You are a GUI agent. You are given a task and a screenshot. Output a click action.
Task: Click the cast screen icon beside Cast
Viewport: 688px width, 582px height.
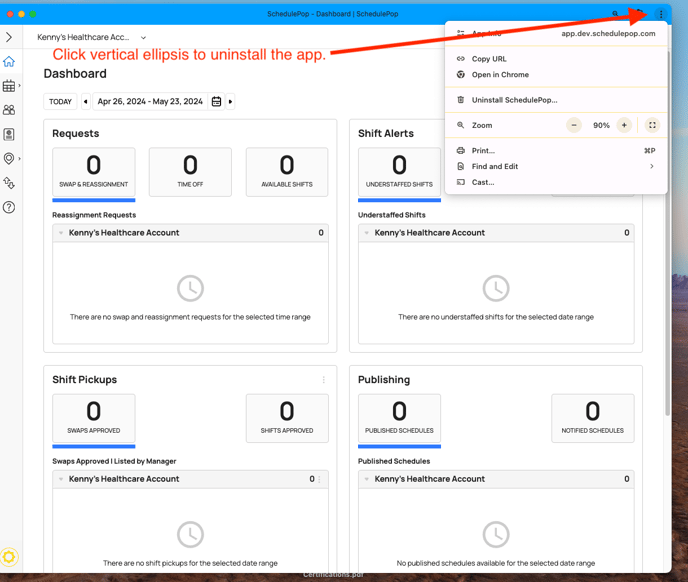pyautogui.click(x=461, y=182)
